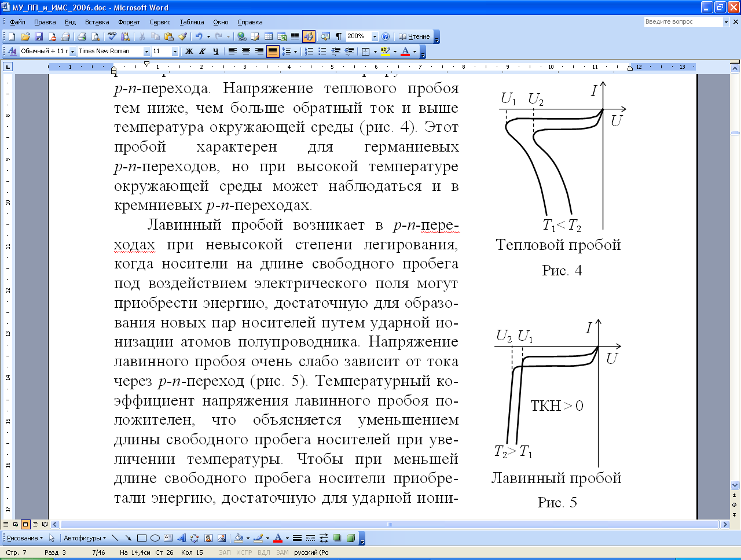Save the document with the floppy disk icon
741x560 pixels.
39,36
